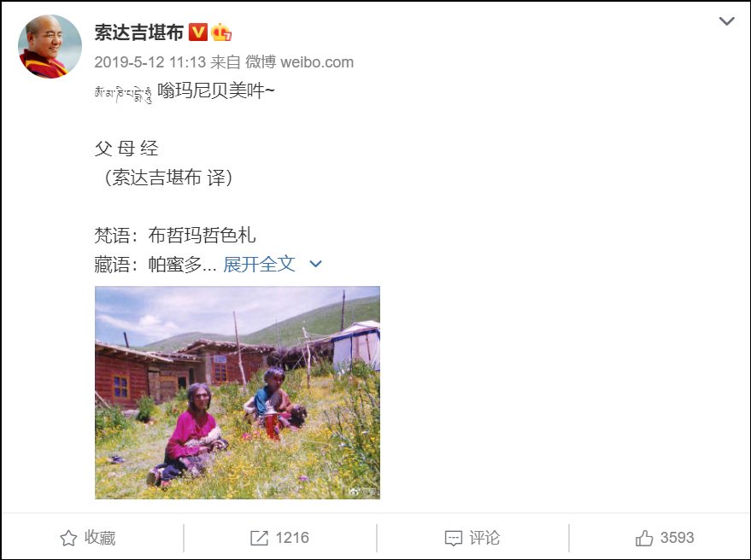
Task: Click the 3593 likes count
Action: tap(678, 538)
